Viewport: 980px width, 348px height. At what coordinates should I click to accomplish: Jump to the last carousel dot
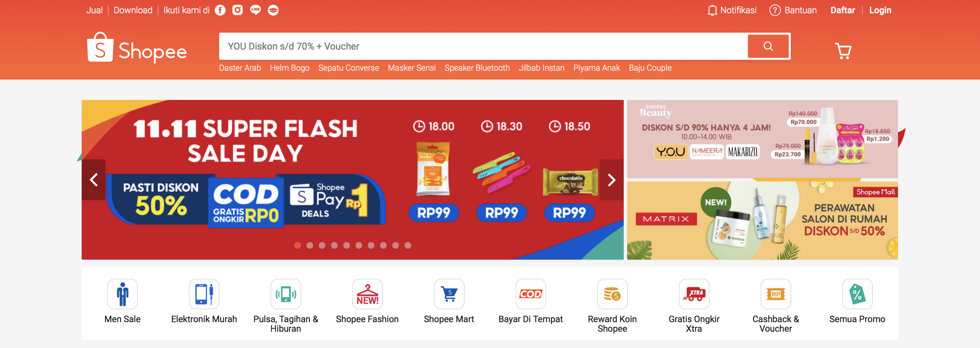[407, 245]
